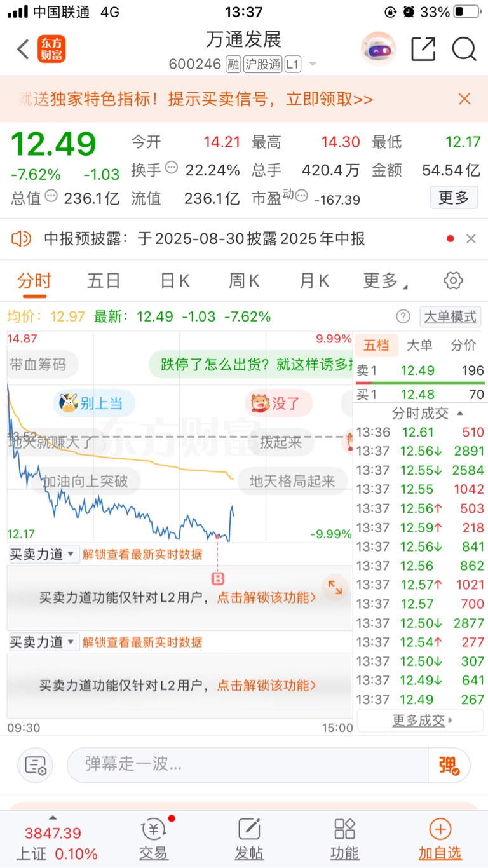
Task: Open the 中报预披露 announcement text
Action: tap(205, 239)
